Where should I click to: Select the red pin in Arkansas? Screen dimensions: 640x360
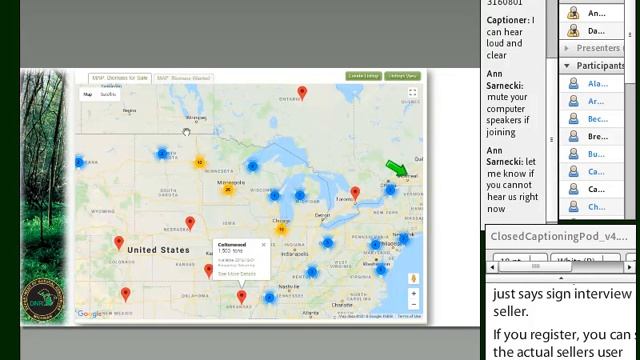click(x=241, y=297)
